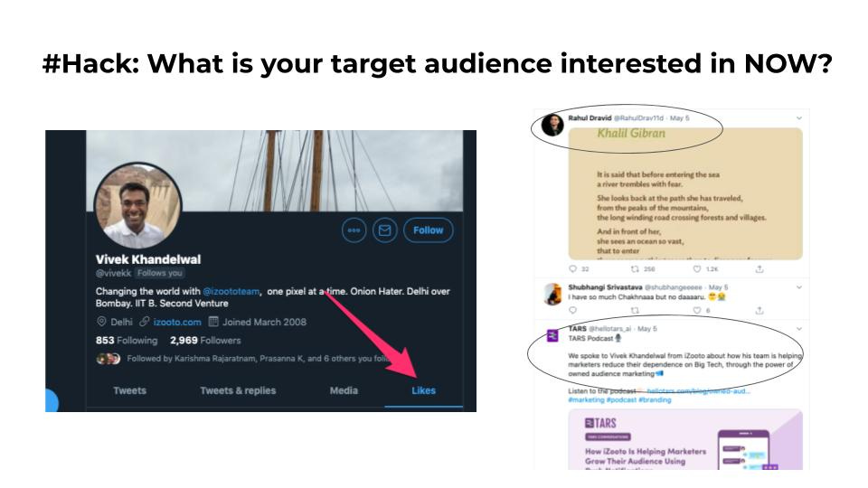This screenshot has width=868, height=488.
Task: Open the Tweets & replies tab
Action: [x=238, y=390]
